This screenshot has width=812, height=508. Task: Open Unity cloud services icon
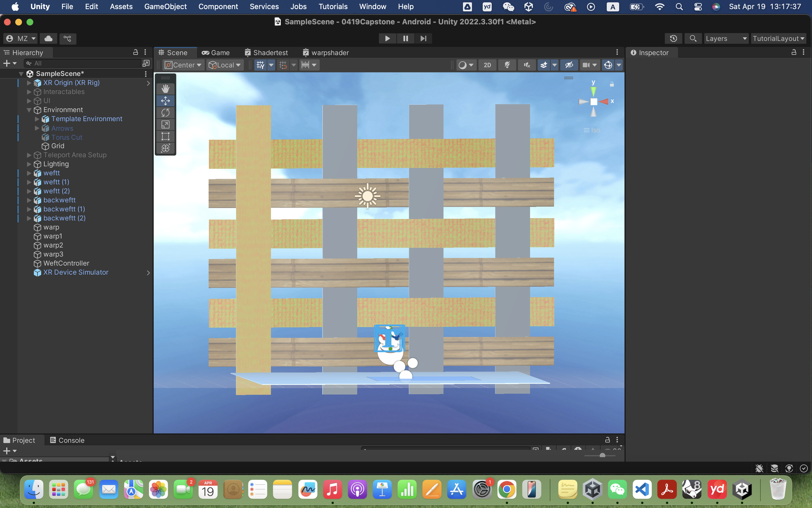point(48,38)
